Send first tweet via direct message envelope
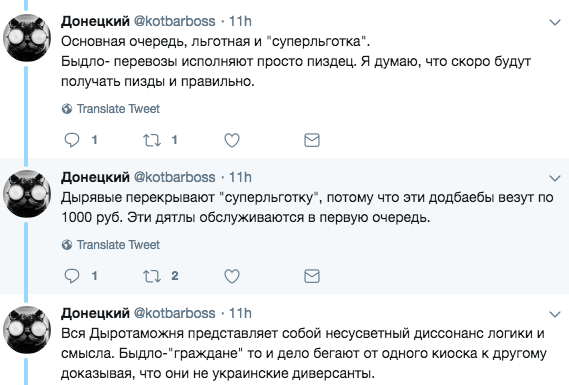The image size is (569, 385). click(x=312, y=140)
